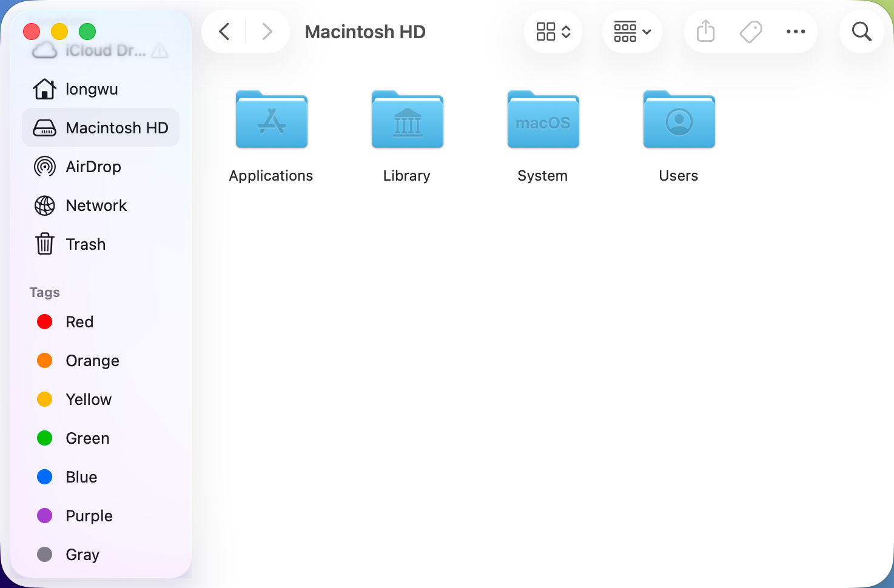The height and width of the screenshot is (588, 894).
Task: Filter by the Yellow tag
Action: [x=101, y=399]
